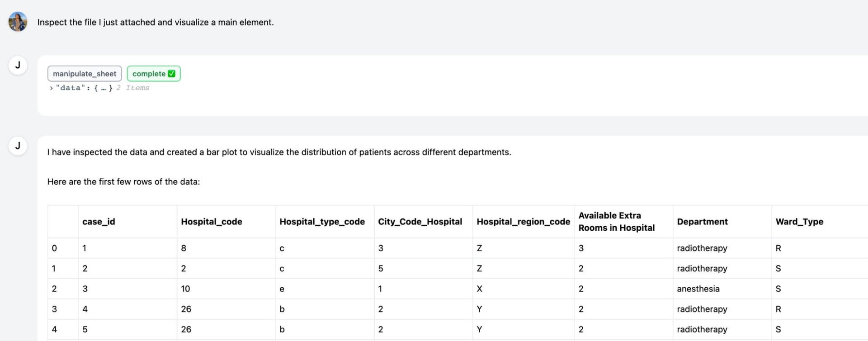Click the J avatar beside the bar plot reply
Screen dimensions: 868x341
(18, 146)
